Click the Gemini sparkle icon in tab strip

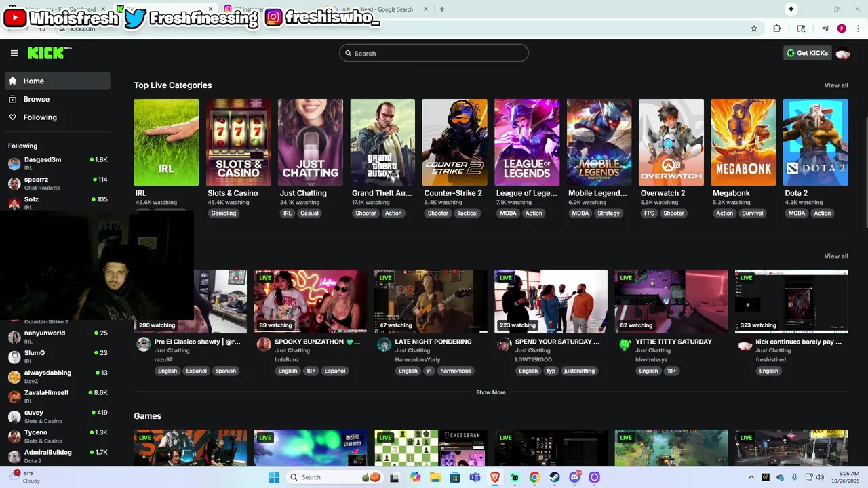[791, 9]
